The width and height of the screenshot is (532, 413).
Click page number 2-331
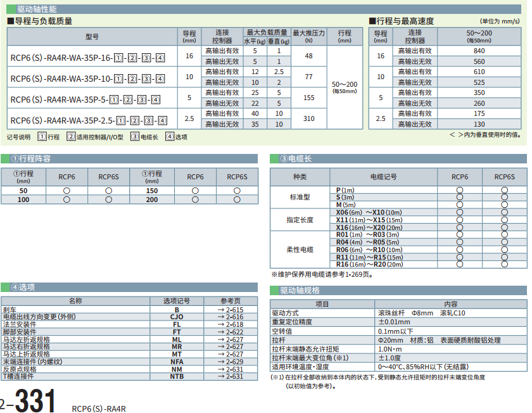tap(28, 401)
